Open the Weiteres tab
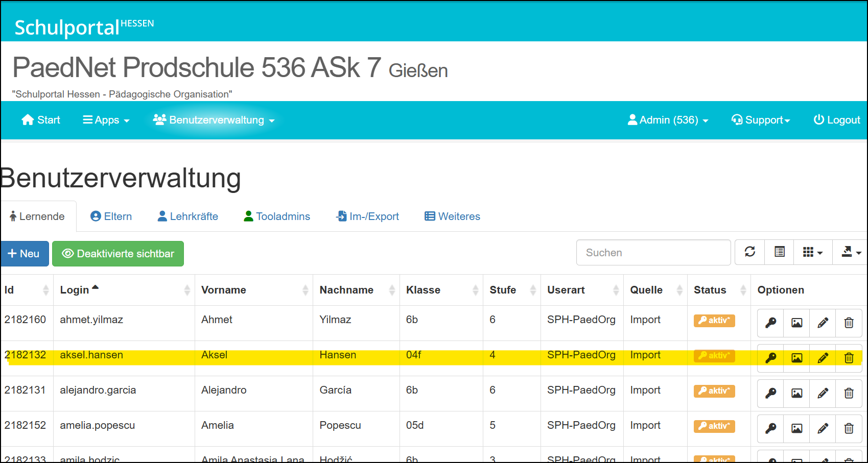The image size is (868, 463). coord(452,216)
